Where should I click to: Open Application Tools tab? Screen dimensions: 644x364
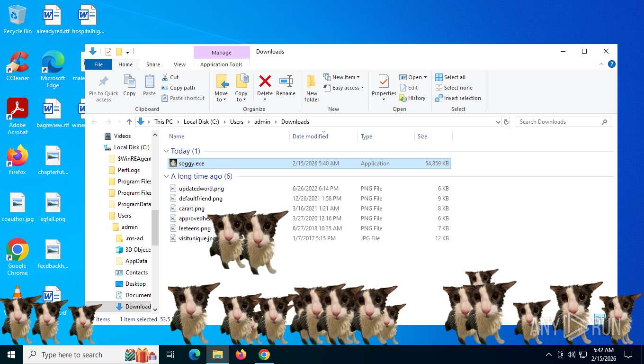221,64
